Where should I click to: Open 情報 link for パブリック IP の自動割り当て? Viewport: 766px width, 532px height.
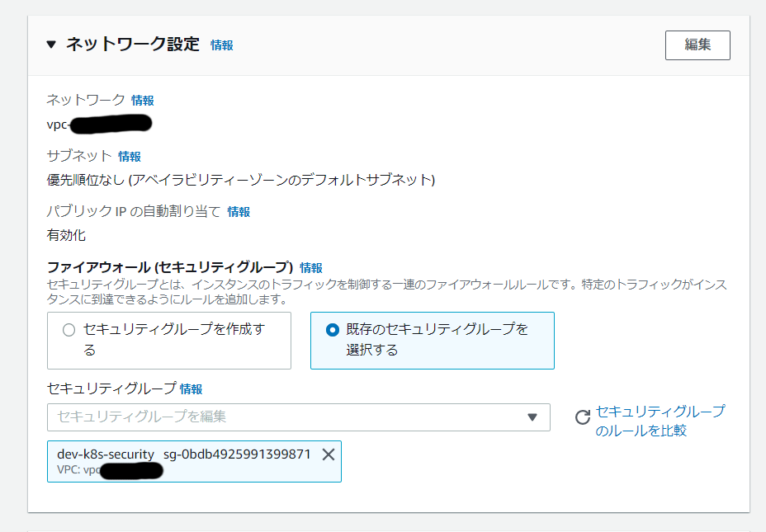click(239, 212)
